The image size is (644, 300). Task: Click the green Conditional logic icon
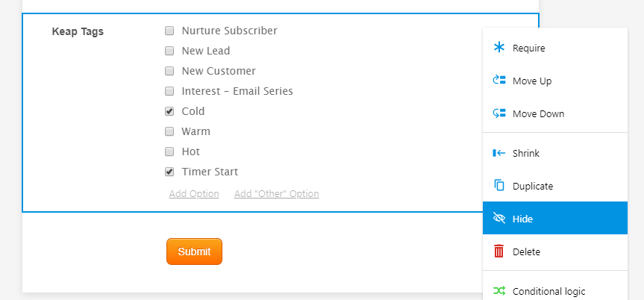pos(499,291)
